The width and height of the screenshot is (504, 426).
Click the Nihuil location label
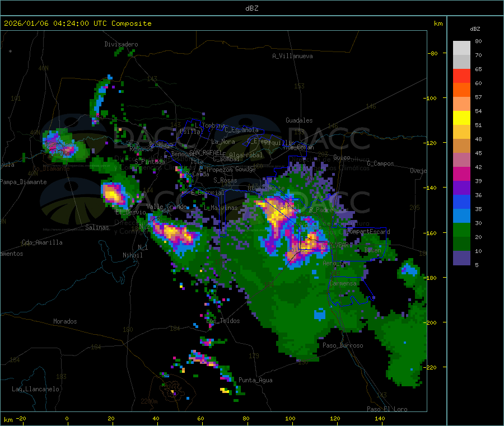[x=132, y=255]
